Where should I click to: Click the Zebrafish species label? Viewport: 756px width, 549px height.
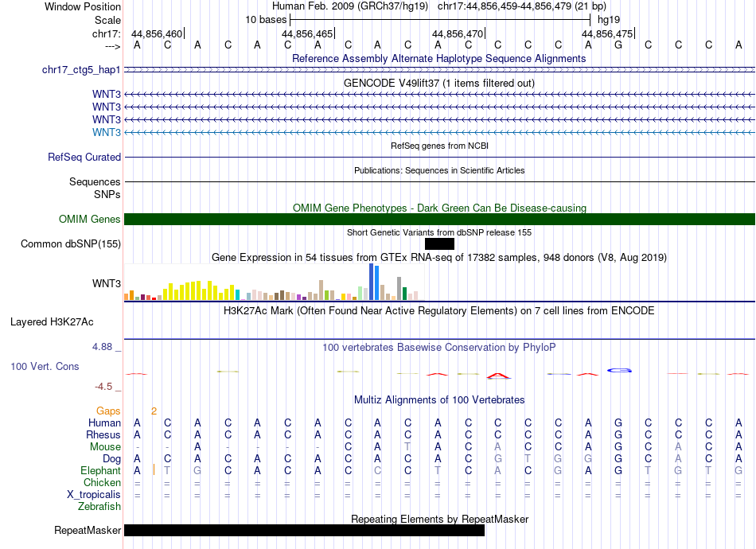99,507
